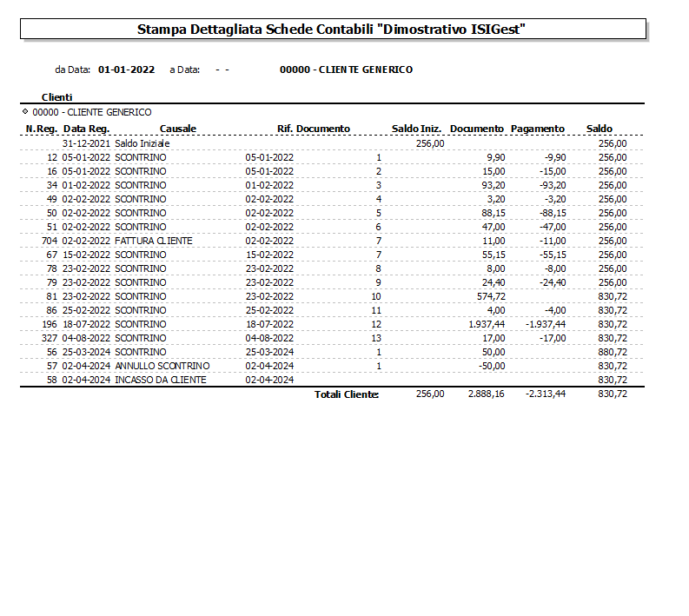This screenshot has height=616, width=689.
Task: Click the Totali Cliente label
Action: pos(347,394)
